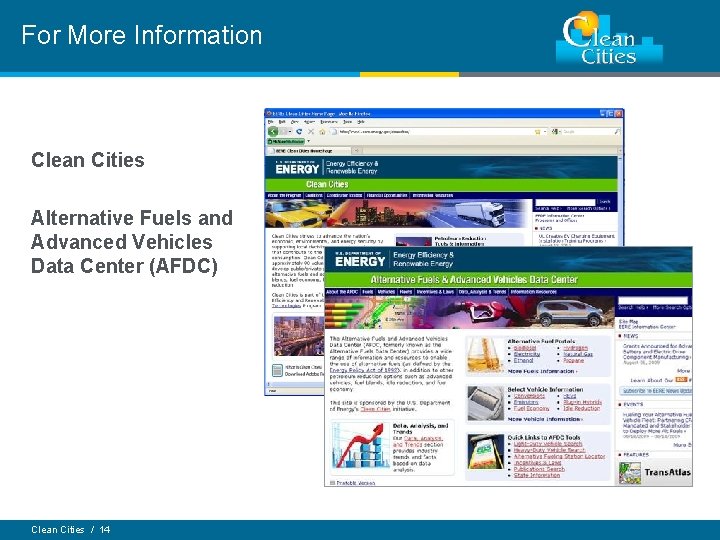
Task: Click Alternative Fueling Station Locator link
Action: (x=559, y=456)
